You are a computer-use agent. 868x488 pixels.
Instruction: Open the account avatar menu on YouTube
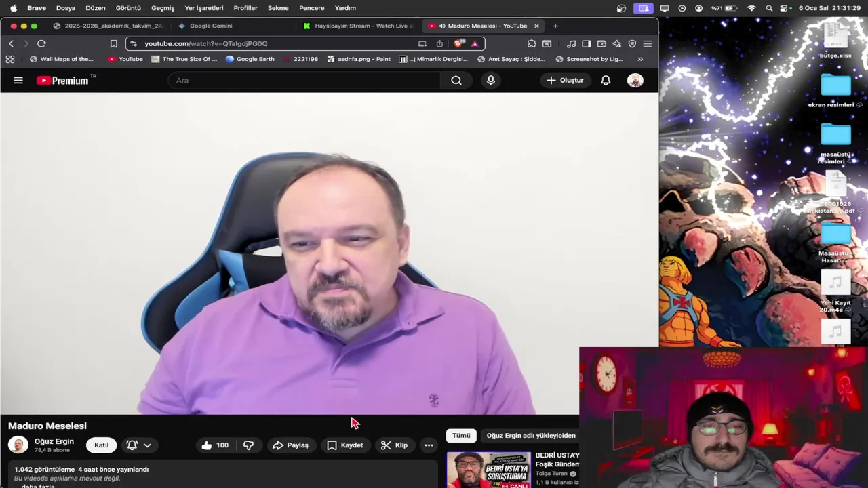[635, 80]
